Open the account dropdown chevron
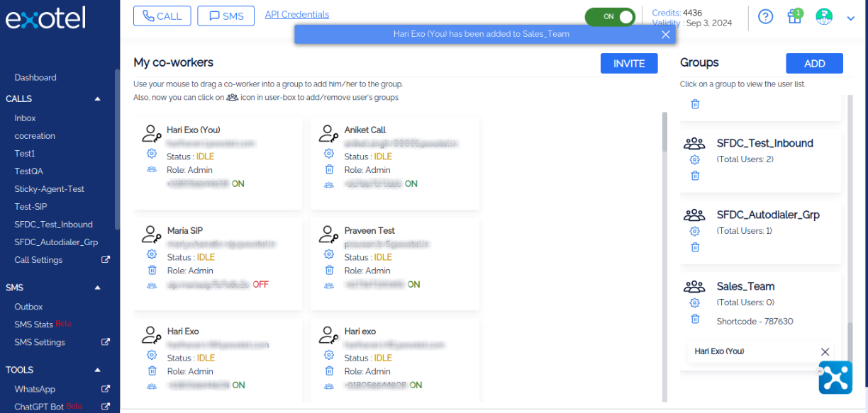Screen dimensions: 868x413 click(x=851, y=18)
